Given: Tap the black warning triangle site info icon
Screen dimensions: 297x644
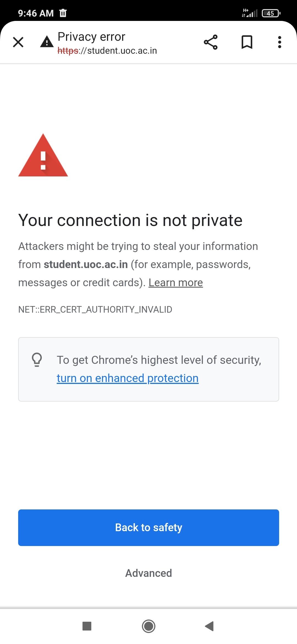Looking at the screenshot, I should (x=47, y=42).
